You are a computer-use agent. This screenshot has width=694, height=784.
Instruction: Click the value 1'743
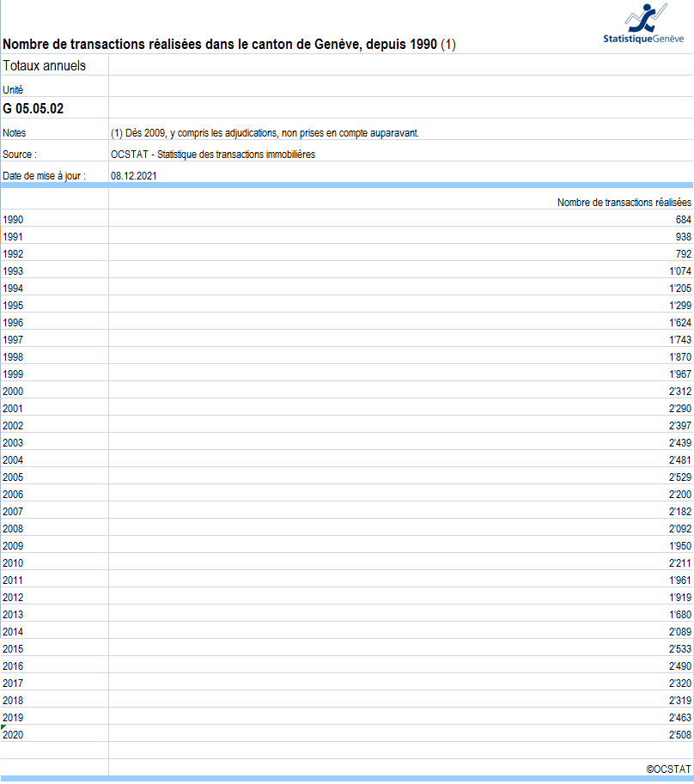coord(680,340)
